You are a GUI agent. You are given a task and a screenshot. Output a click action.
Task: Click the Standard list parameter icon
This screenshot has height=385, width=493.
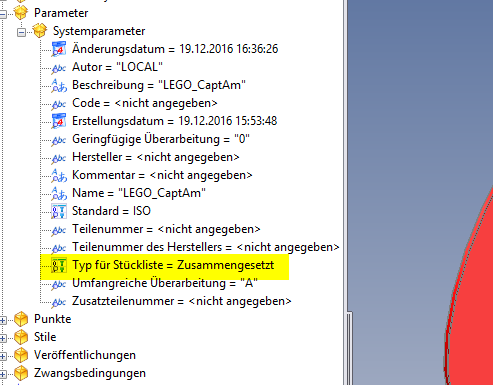(59, 211)
